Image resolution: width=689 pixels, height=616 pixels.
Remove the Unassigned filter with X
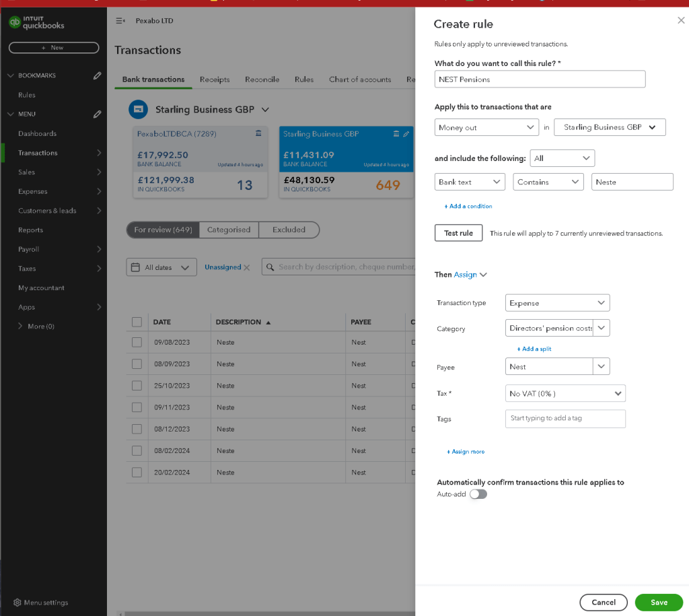[246, 267]
